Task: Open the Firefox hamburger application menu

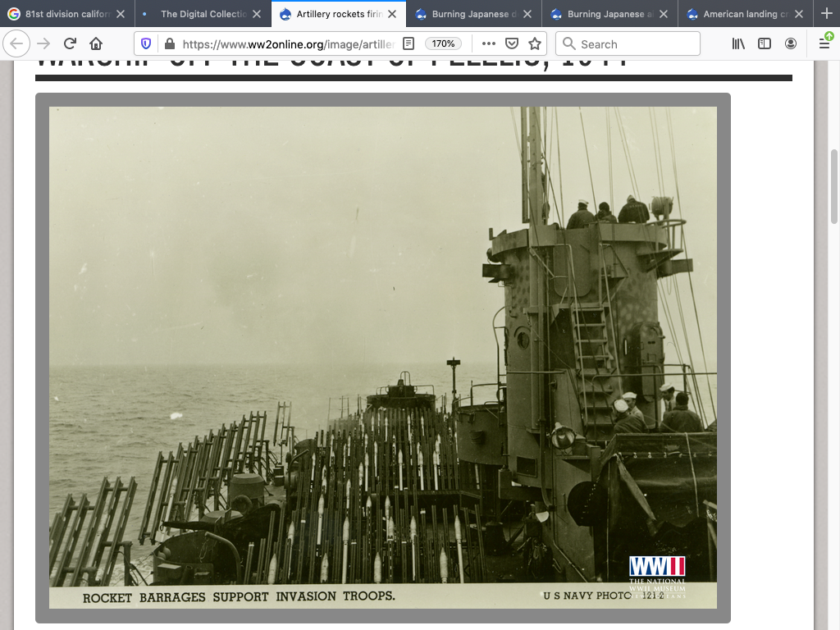Action: [824, 44]
